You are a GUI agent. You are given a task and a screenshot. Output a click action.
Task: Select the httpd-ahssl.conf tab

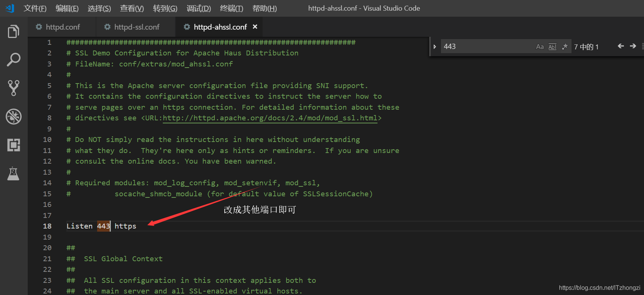pos(218,27)
